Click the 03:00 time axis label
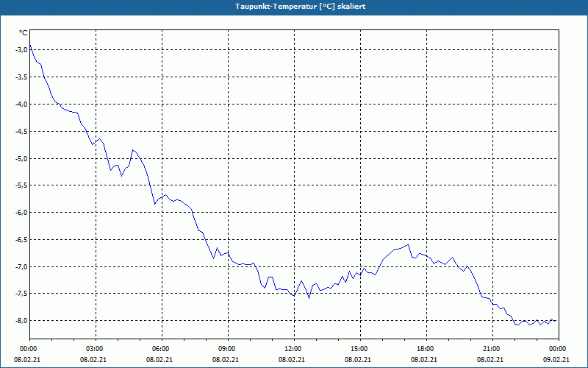 click(x=96, y=349)
